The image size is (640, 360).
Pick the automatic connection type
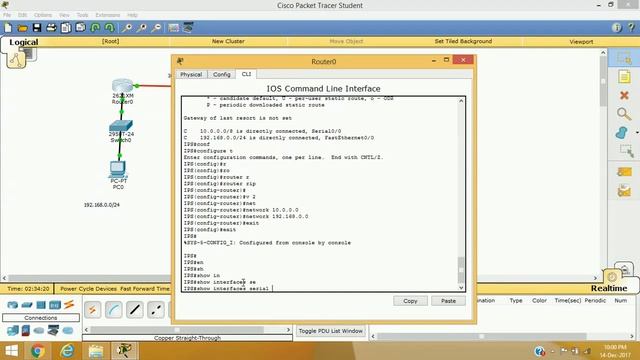click(93, 310)
